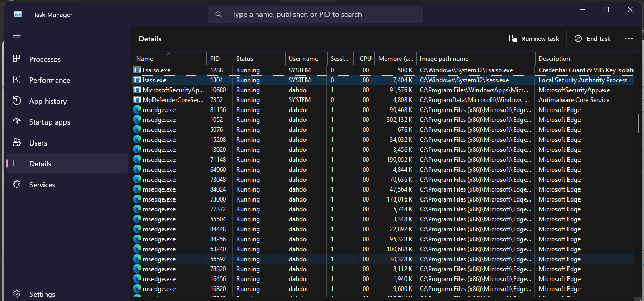Click the Credential Guard & VBS description

585,70
